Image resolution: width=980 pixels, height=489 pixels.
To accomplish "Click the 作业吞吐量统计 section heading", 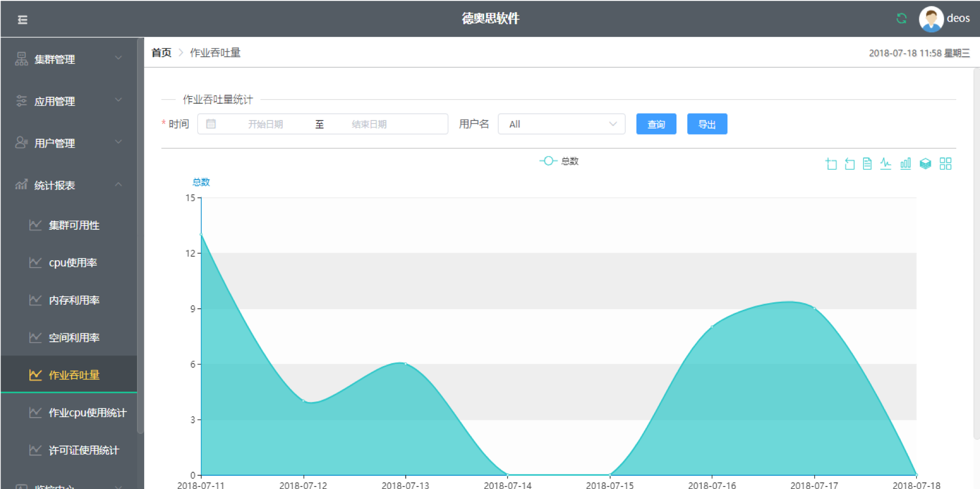I will 218,99.
